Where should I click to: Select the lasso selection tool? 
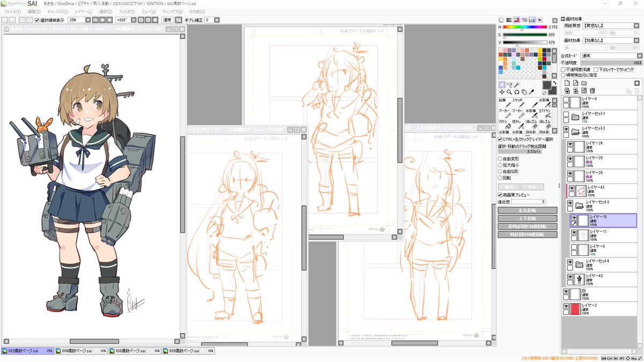[509, 85]
